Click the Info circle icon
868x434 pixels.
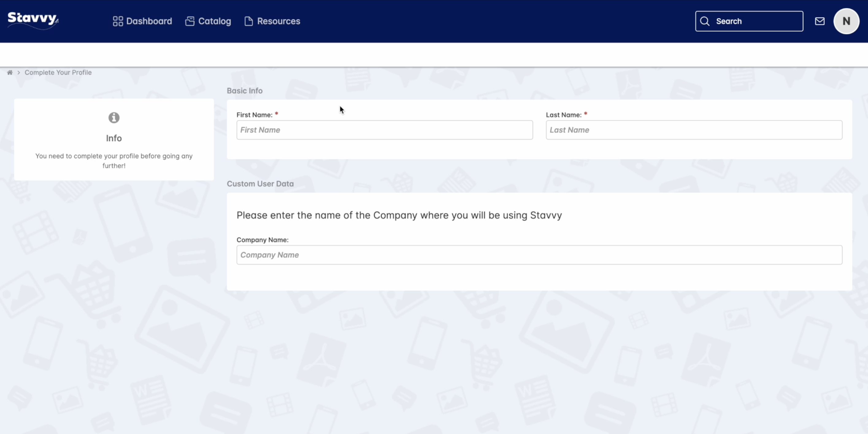(x=114, y=118)
